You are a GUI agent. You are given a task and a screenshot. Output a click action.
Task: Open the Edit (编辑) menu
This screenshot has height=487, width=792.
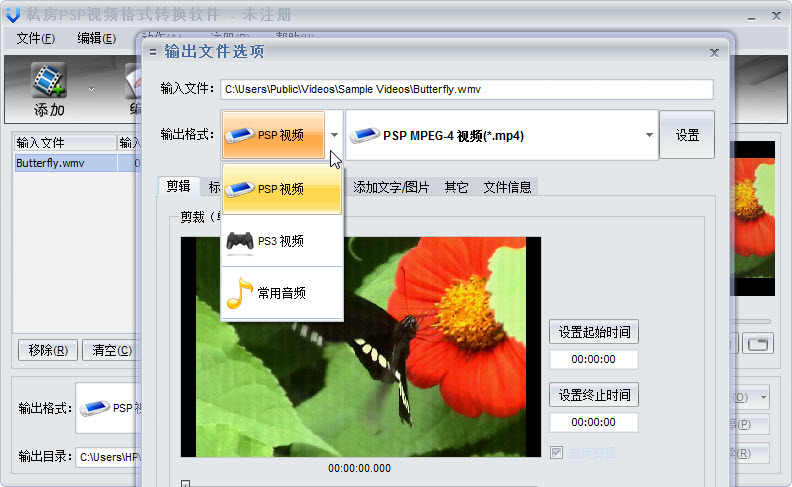pyautogui.click(x=96, y=38)
